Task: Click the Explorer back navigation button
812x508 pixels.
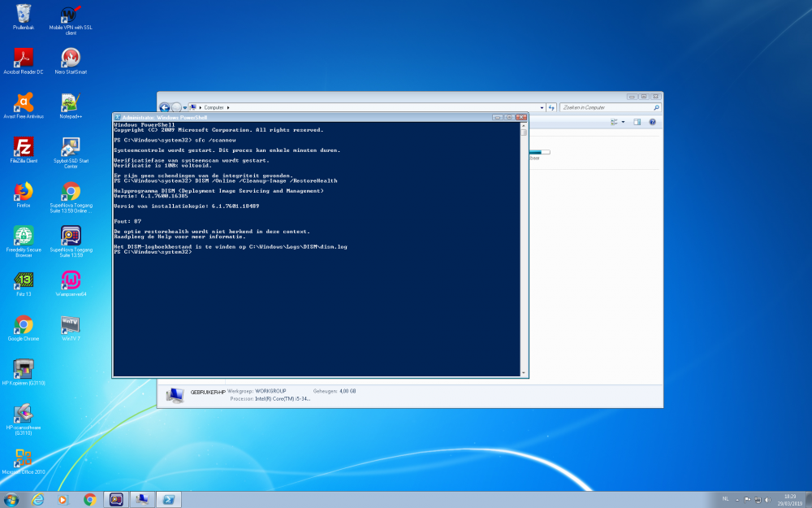Action: [165, 107]
